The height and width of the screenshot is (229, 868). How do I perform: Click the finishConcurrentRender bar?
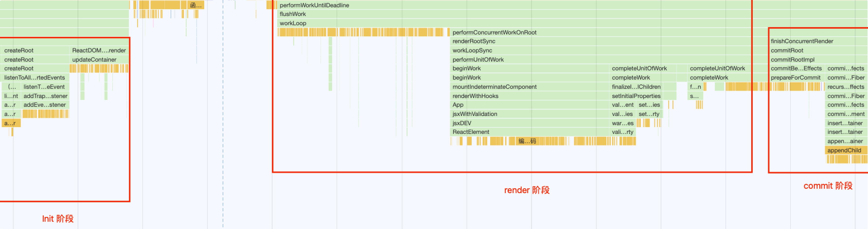click(802, 41)
